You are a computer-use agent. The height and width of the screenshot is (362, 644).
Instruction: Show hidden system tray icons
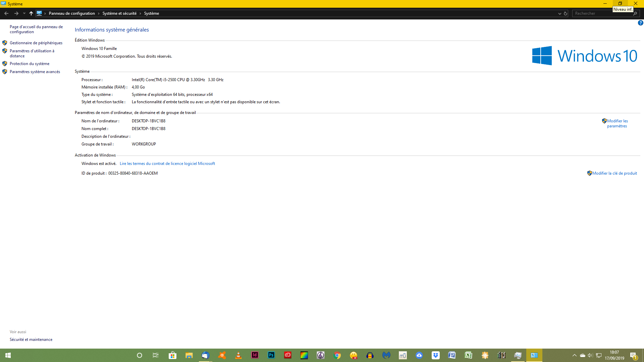(x=574, y=355)
